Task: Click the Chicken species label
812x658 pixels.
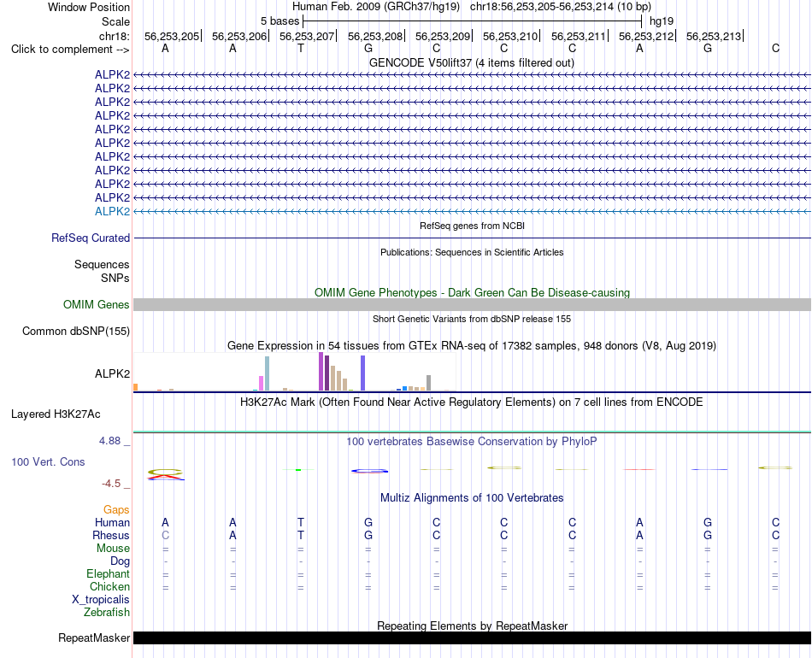Action: pyautogui.click(x=109, y=586)
